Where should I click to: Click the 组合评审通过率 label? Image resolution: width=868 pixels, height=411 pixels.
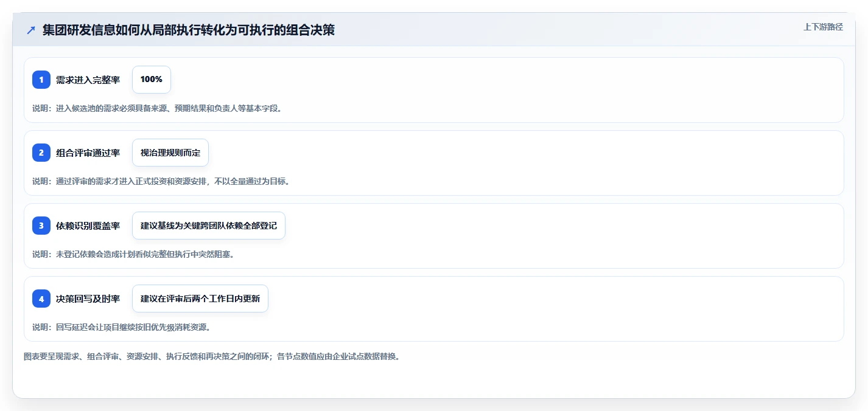click(x=88, y=153)
